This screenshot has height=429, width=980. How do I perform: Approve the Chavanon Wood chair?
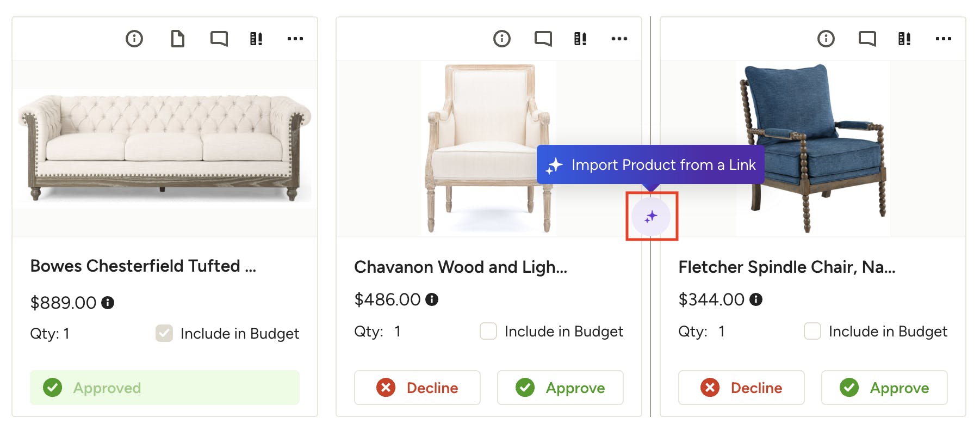560,388
